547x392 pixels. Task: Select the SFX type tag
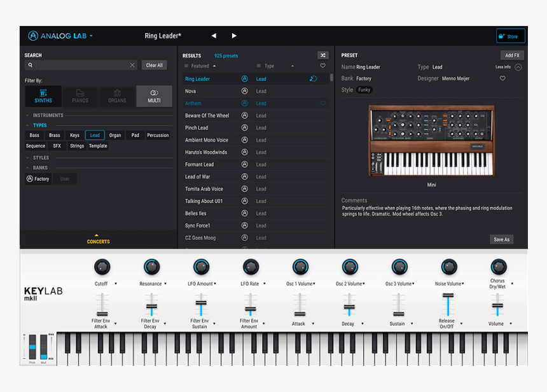click(57, 146)
